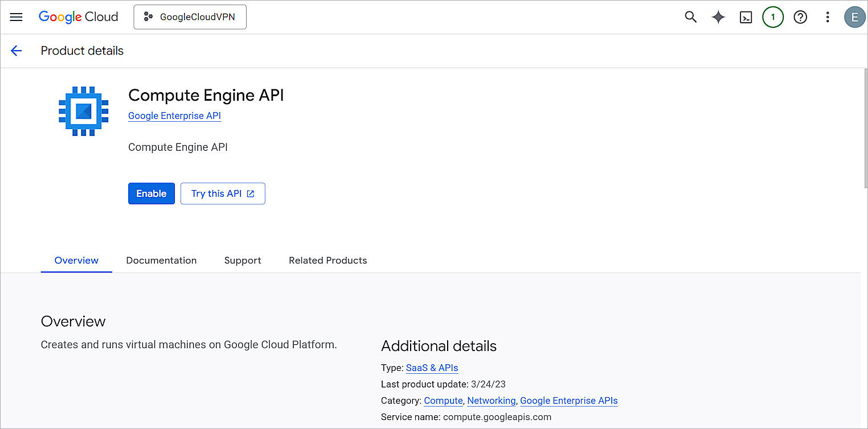868x429 pixels.
Task: Open Try this API
Action: pyautogui.click(x=223, y=193)
